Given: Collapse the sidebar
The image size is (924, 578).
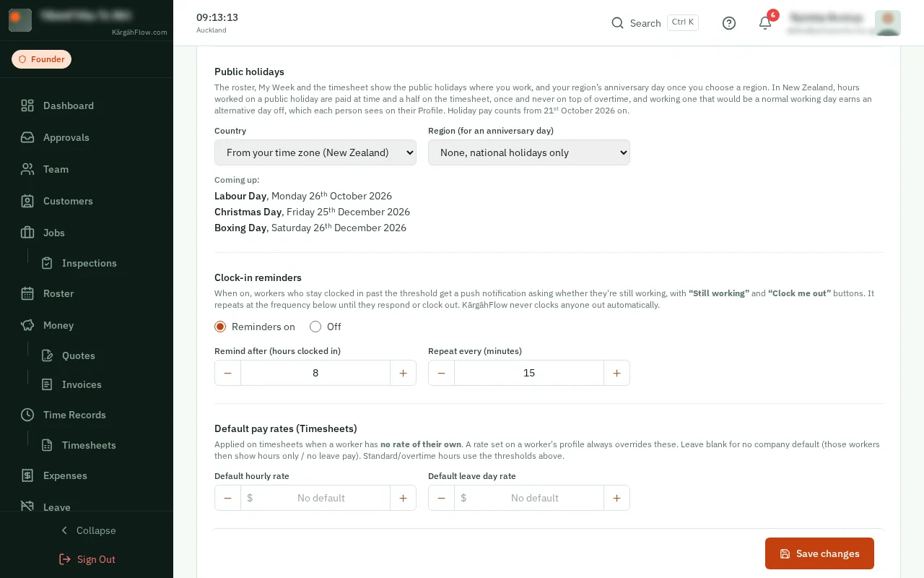Looking at the screenshot, I should point(87,530).
